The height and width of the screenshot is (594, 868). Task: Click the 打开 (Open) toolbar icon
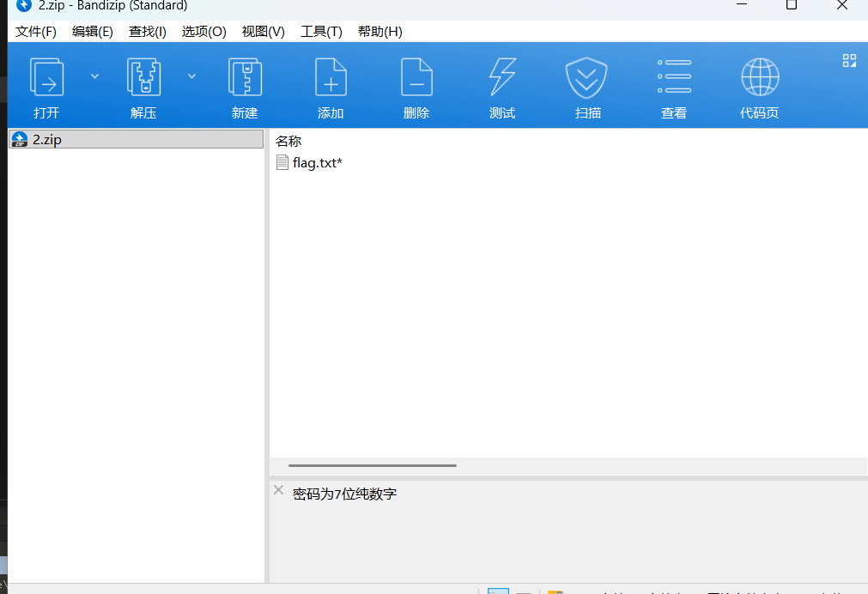pos(46,77)
